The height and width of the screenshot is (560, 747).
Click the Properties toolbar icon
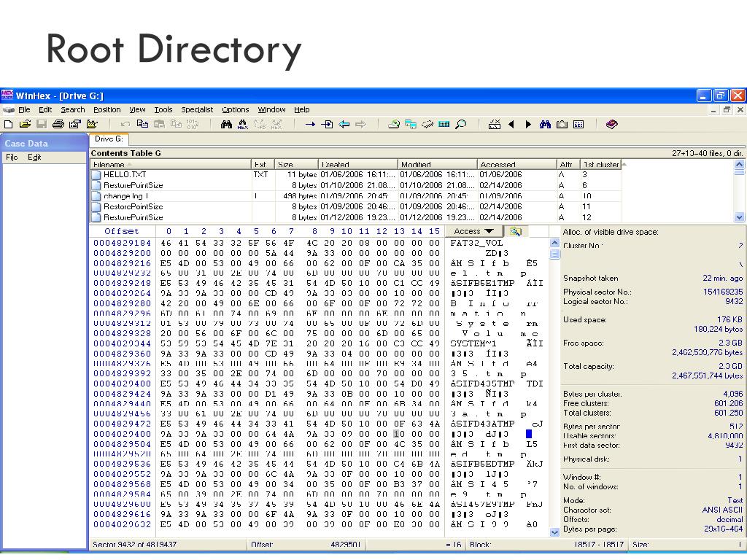tap(75, 125)
